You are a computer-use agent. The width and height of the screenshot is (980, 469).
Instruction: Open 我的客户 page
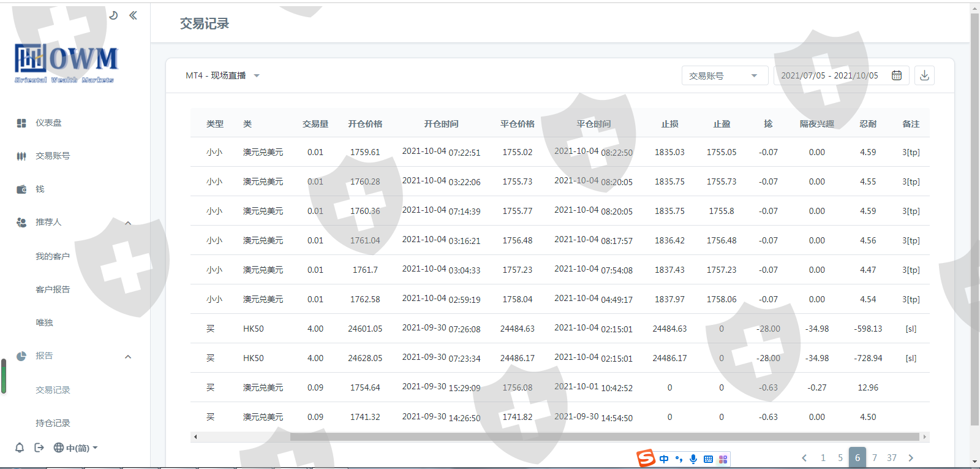[x=53, y=256]
